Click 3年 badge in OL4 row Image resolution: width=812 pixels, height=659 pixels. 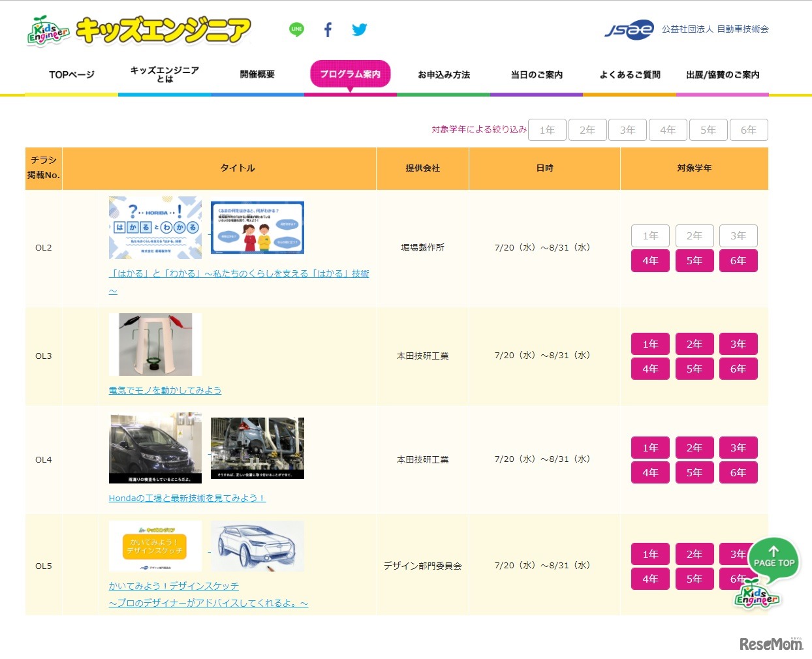pos(738,448)
